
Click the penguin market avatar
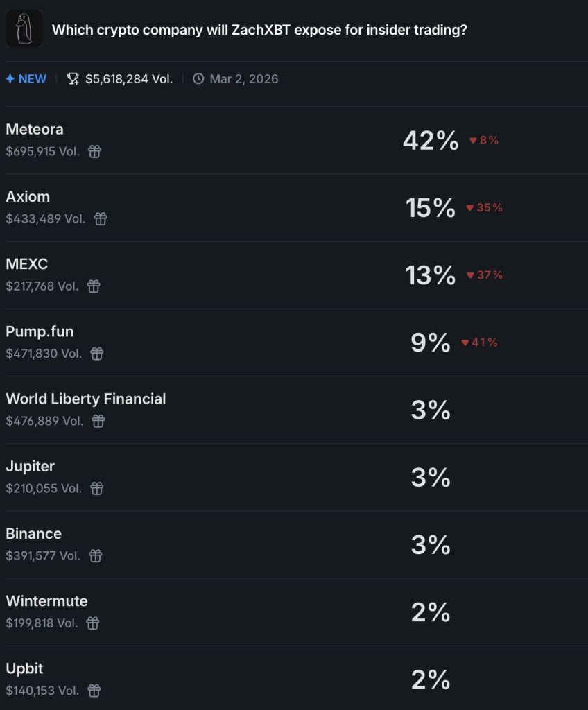pyautogui.click(x=23, y=28)
